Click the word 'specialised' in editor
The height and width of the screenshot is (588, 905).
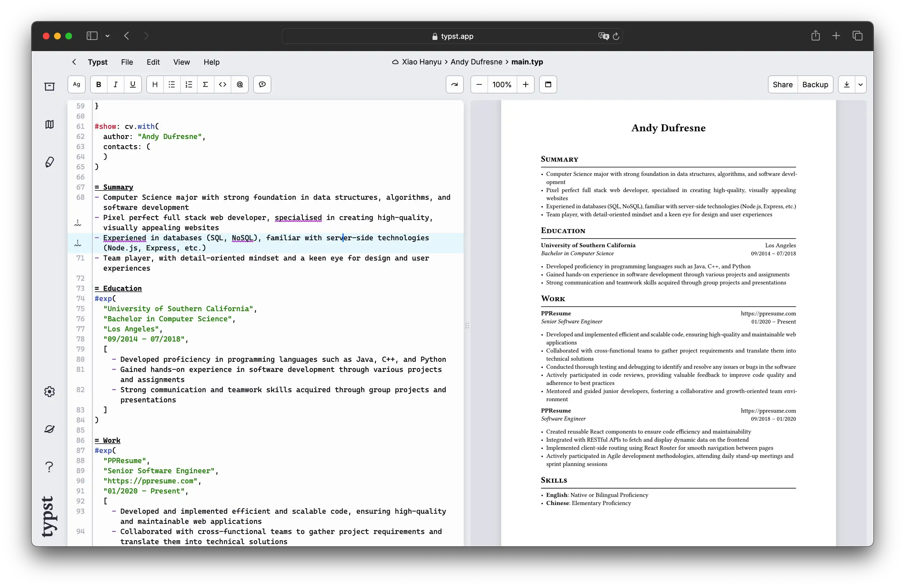pyautogui.click(x=298, y=217)
